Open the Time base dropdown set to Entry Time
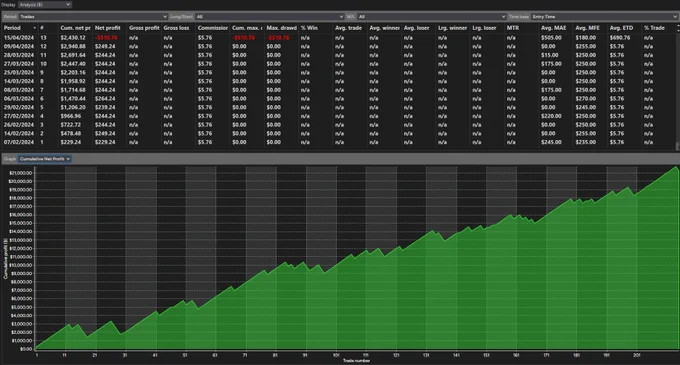The height and width of the screenshot is (365, 680). point(605,16)
